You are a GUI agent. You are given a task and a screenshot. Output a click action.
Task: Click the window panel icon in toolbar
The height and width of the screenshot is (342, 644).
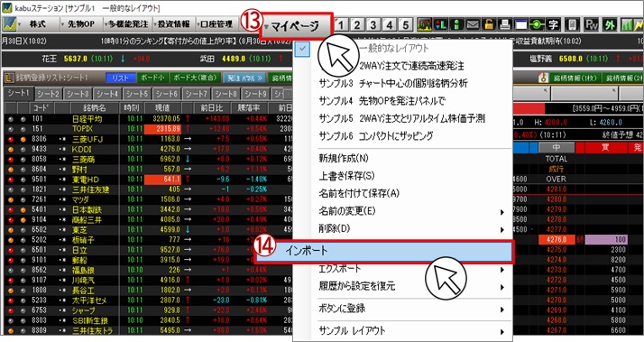coord(520,24)
